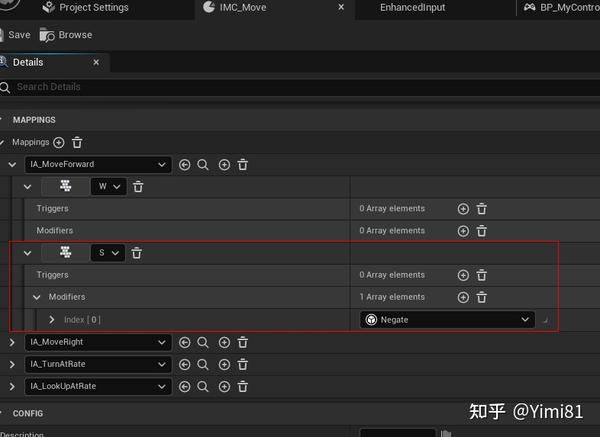Add a trigger to the S key
This screenshot has width=600, height=437.
463,275
